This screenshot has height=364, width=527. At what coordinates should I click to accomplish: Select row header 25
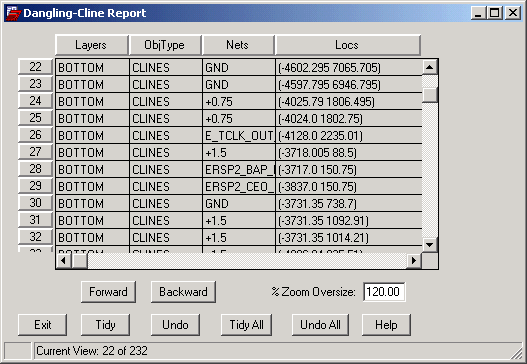[35, 118]
